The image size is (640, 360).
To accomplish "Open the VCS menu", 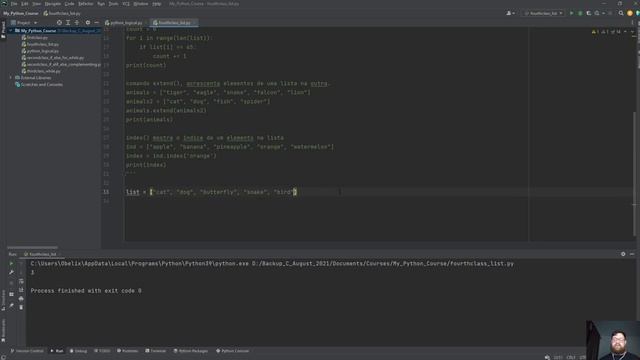I will click(x=126, y=4).
